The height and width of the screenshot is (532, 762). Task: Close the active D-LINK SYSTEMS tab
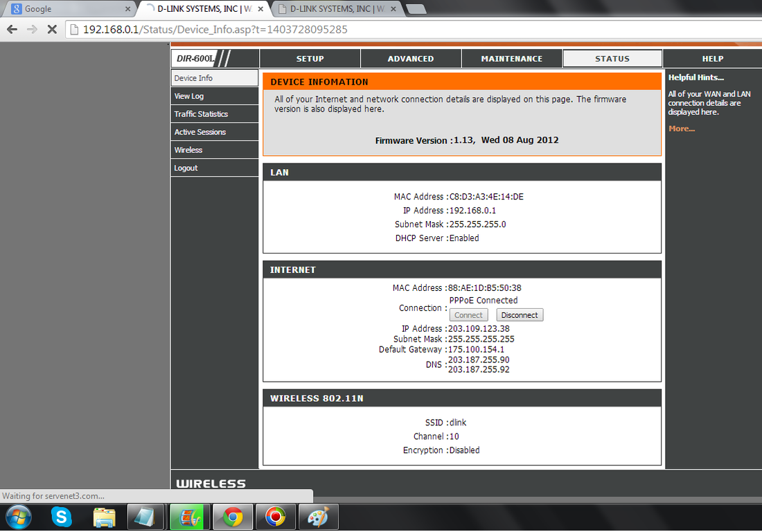click(x=260, y=9)
